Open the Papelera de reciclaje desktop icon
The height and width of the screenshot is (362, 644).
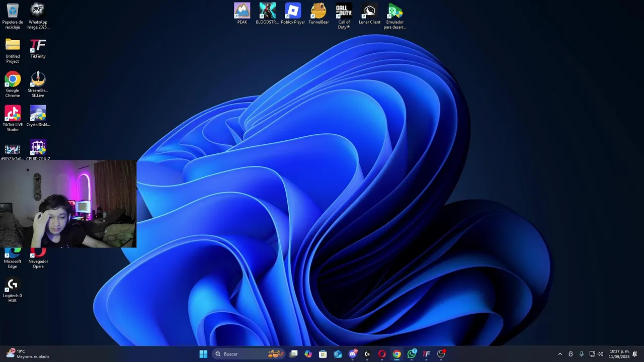[x=13, y=16]
